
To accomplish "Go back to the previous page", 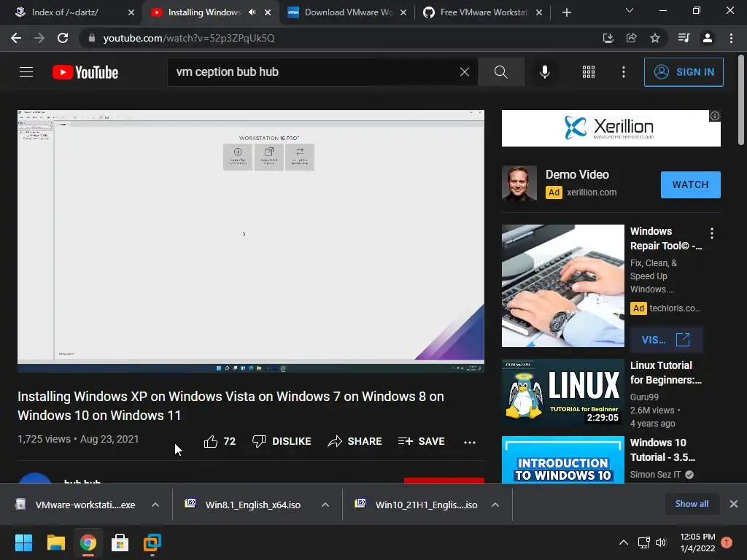I will point(16,38).
